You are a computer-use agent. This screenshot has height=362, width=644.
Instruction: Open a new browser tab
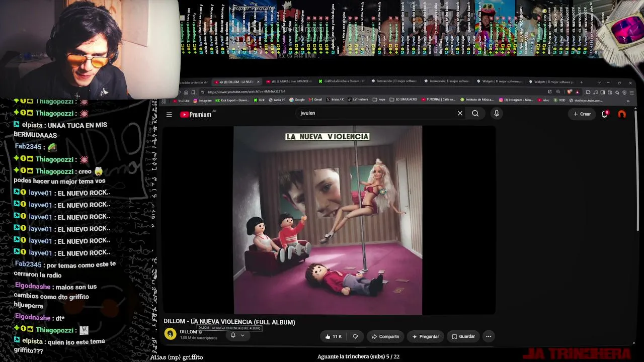pyautogui.click(x=581, y=82)
